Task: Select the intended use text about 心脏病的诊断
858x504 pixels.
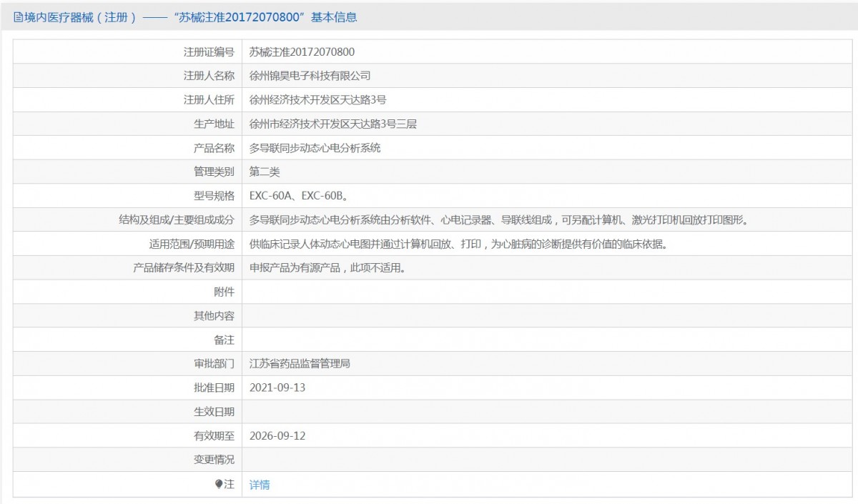Action: click(x=458, y=244)
